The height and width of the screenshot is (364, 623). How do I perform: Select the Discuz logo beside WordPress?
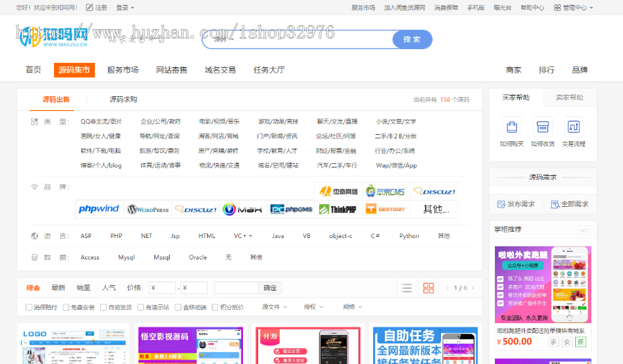pos(195,209)
